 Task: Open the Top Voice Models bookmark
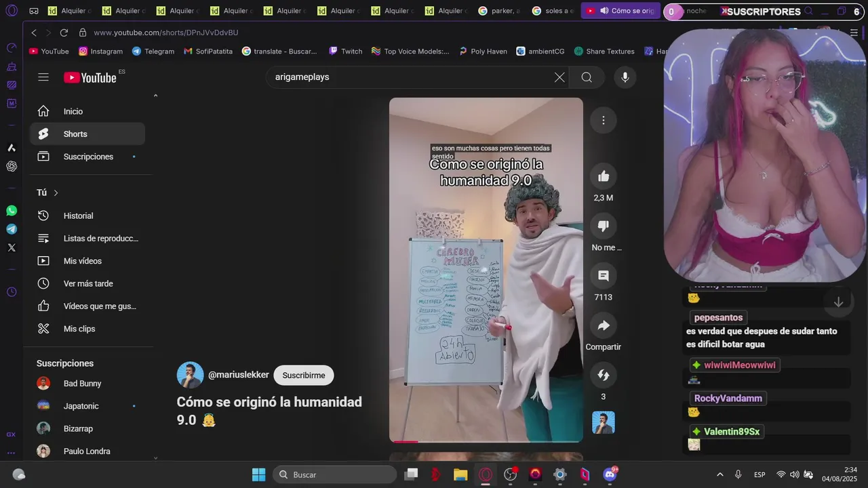(x=410, y=52)
